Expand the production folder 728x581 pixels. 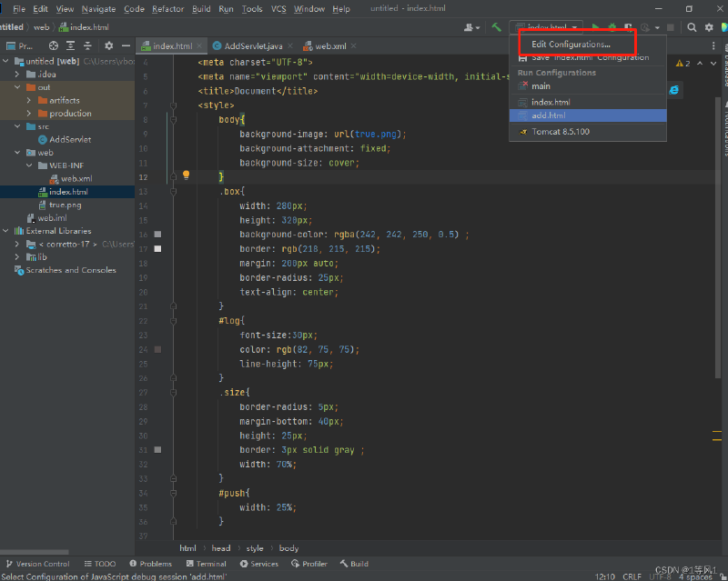(x=29, y=113)
